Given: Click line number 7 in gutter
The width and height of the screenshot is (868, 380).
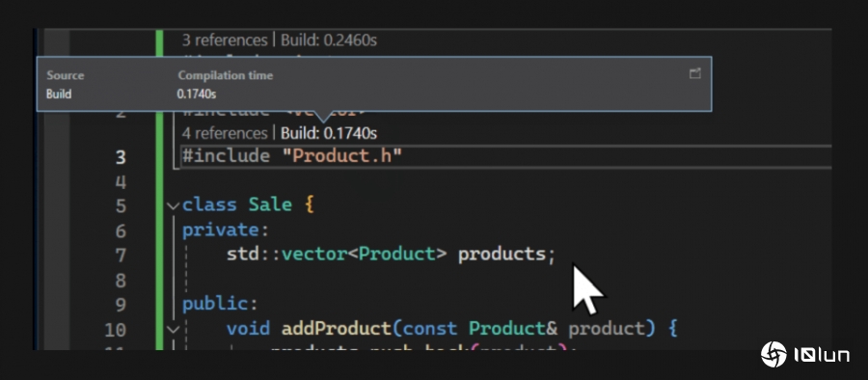Looking at the screenshot, I should click(121, 256).
